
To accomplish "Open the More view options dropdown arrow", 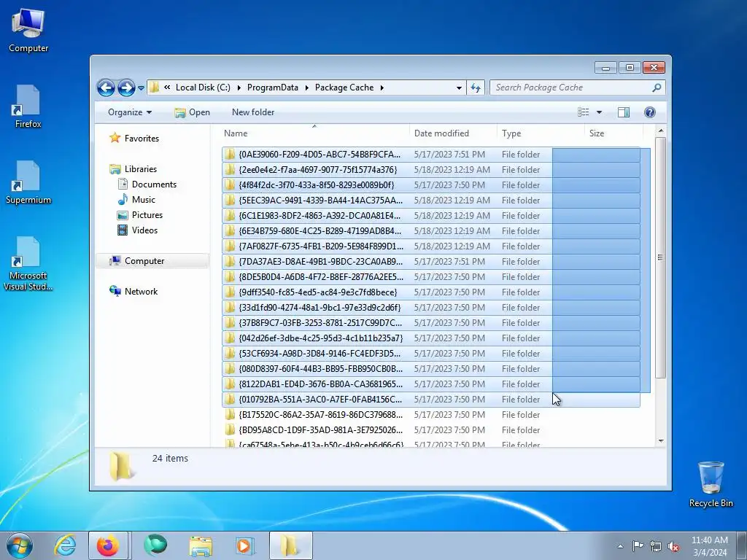I will tap(600, 112).
